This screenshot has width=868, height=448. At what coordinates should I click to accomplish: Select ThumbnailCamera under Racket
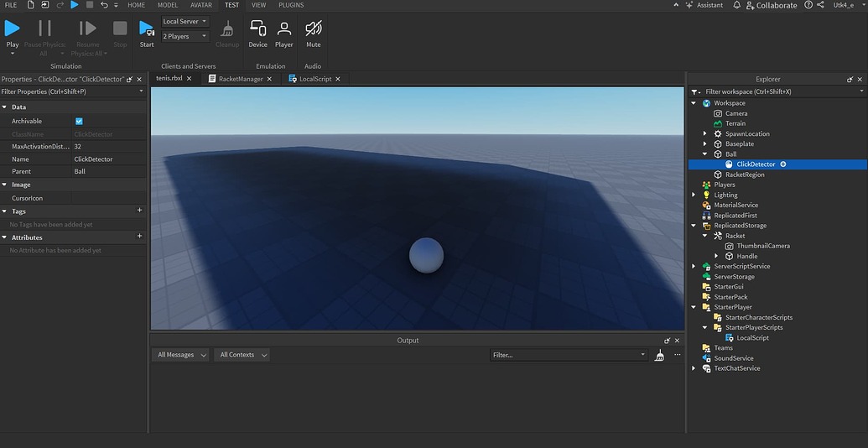coord(763,246)
